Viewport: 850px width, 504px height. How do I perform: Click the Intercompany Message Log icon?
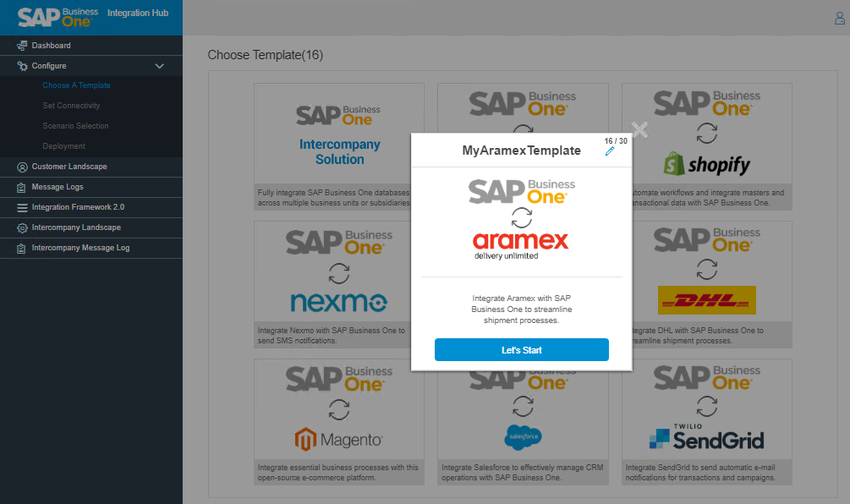tap(22, 248)
